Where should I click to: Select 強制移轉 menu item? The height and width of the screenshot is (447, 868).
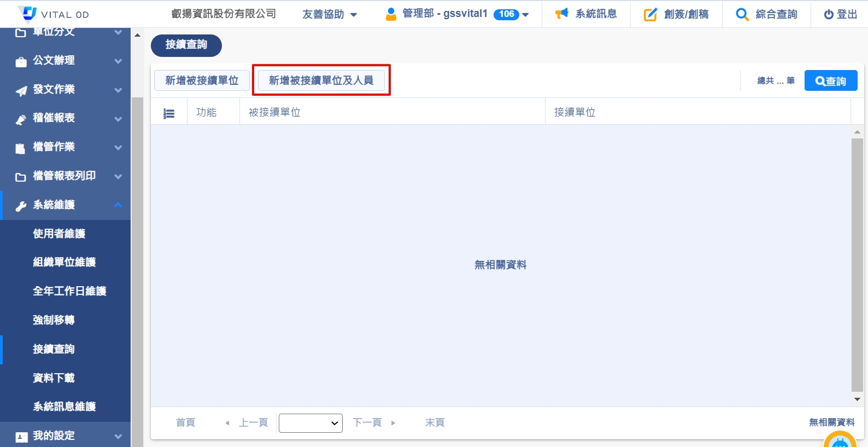pyautogui.click(x=54, y=320)
